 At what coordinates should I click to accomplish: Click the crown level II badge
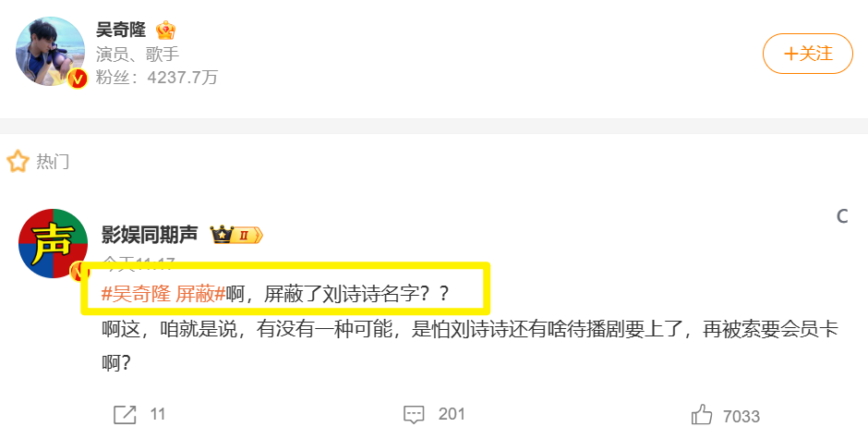point(236,235)
